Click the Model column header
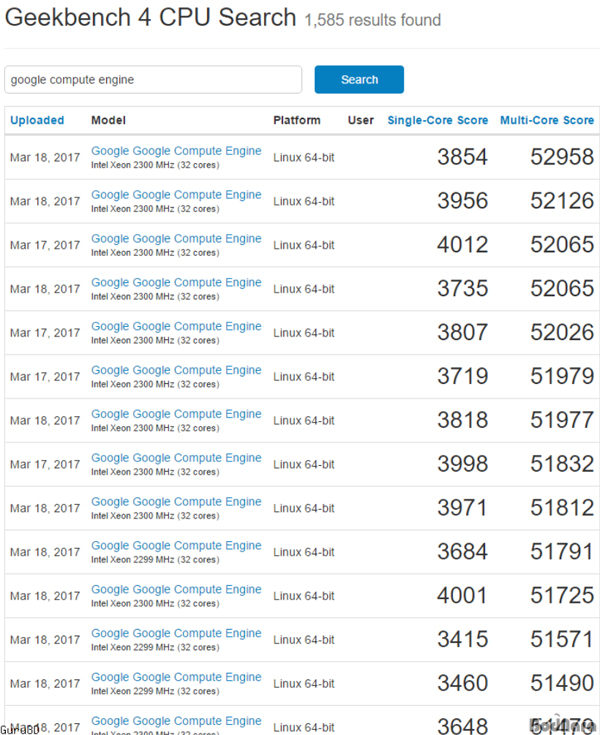 pos(108,120)
